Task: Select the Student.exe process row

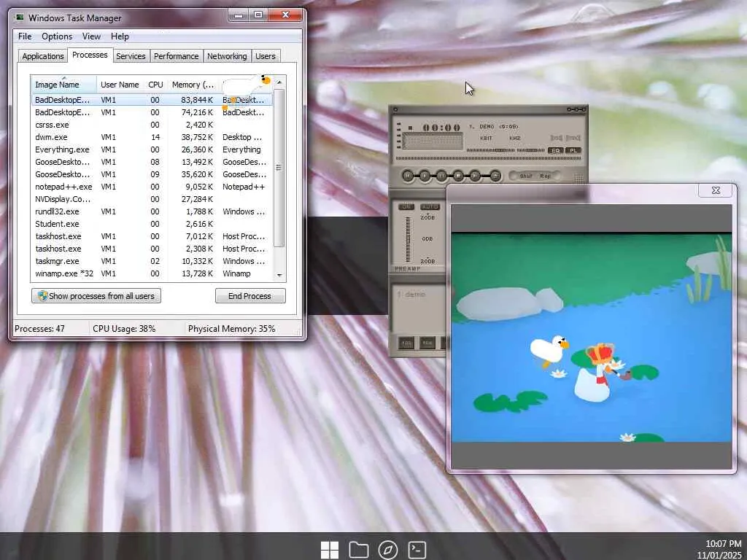Action: coord(152,224)
